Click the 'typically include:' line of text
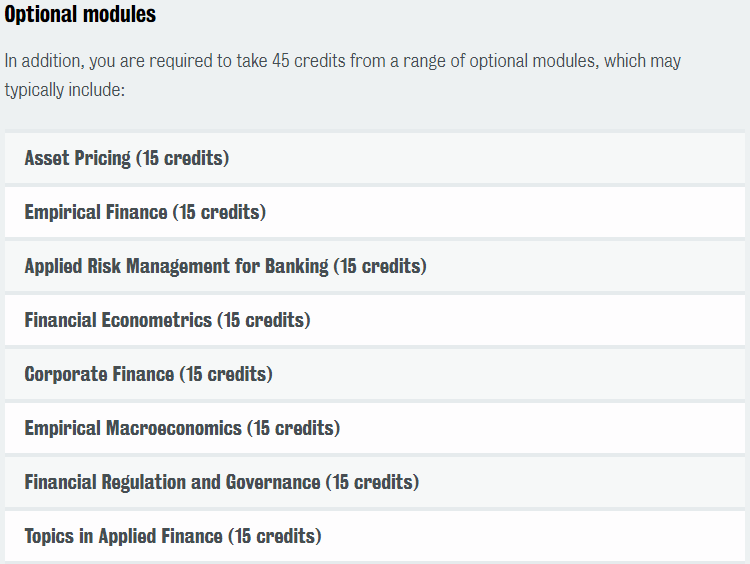The image size is (750, 564). tap(65, 90)
